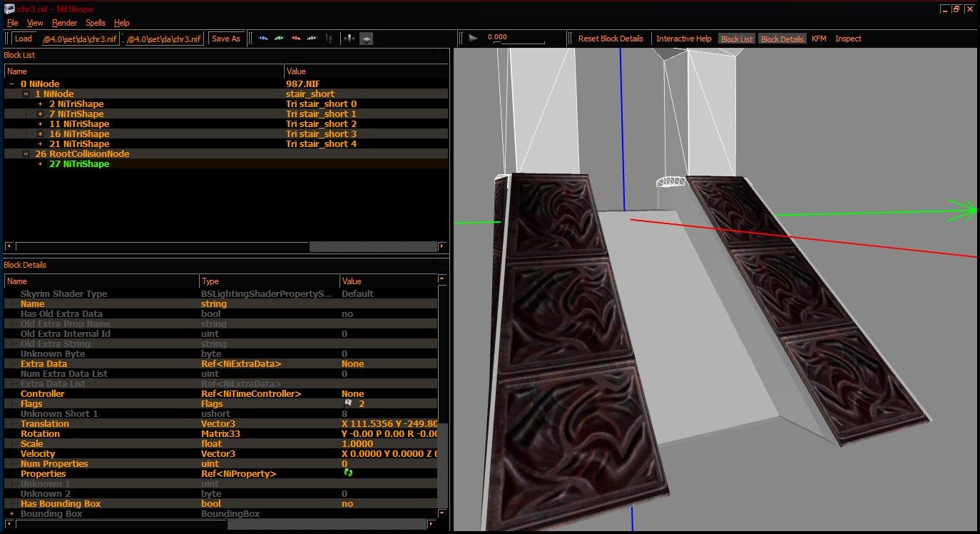This screenshot has width=980, height=534.
Task: Select the Translation row in Block Details
Action: pos(220,423)
